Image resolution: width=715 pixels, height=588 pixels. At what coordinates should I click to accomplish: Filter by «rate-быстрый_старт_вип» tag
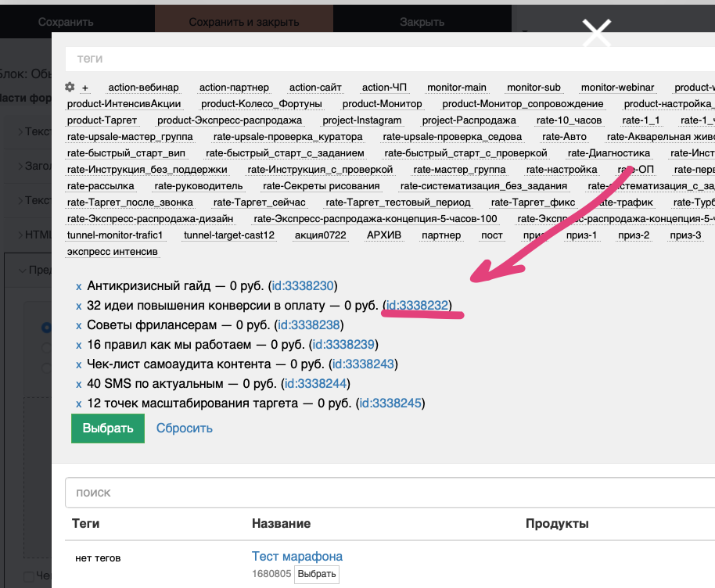click(x=126, y=153)
